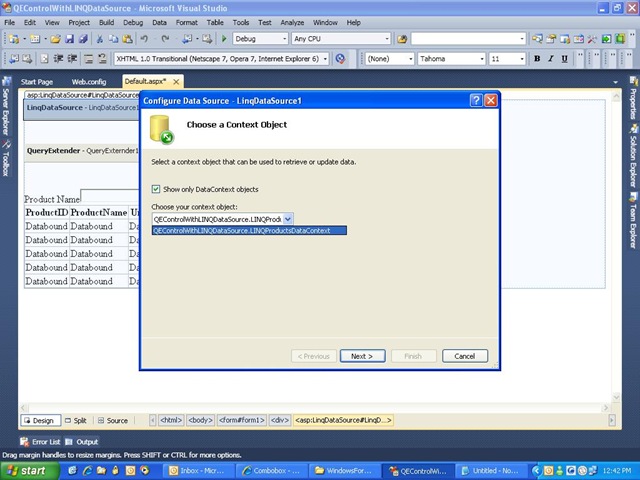
Task: Open Toolbox via the wrench and hammer icon
Action: point(592,39)
